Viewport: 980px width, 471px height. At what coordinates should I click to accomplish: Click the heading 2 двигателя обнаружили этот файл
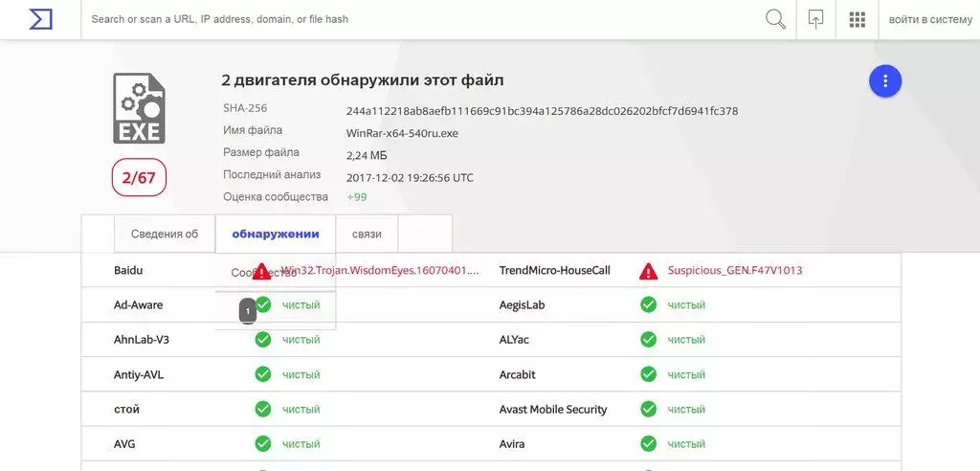[363, 80]
